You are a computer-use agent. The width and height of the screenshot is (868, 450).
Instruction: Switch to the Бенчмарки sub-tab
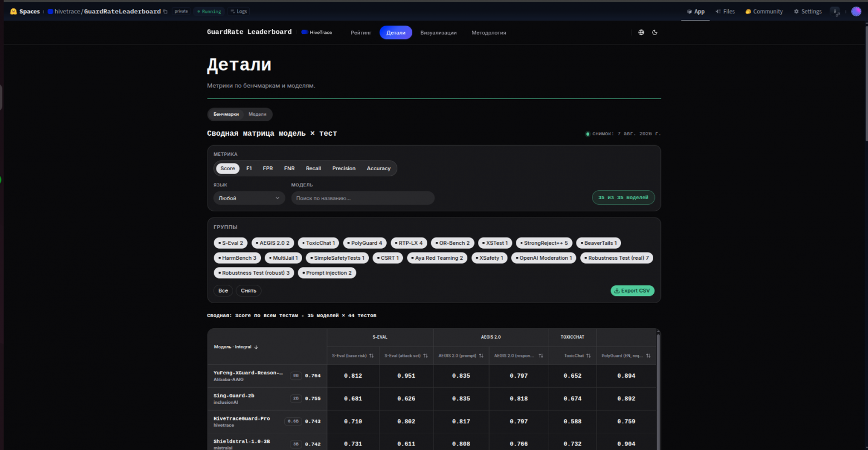[x=226, y=114]
